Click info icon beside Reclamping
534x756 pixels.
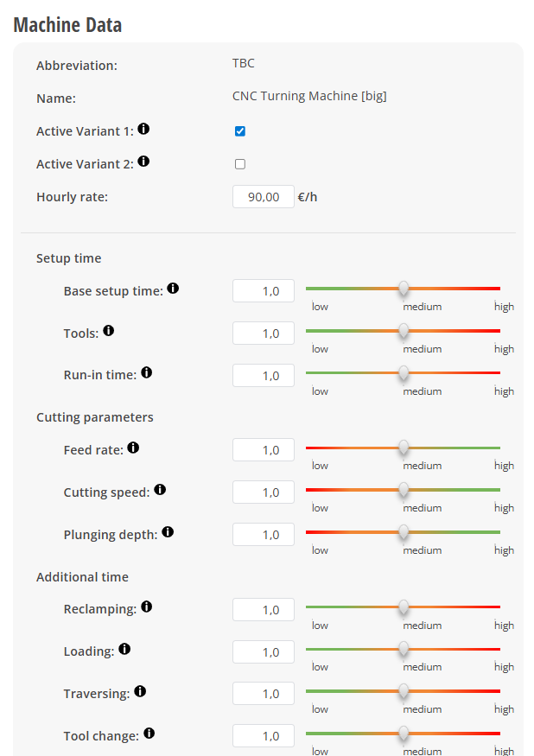(147, 607)
